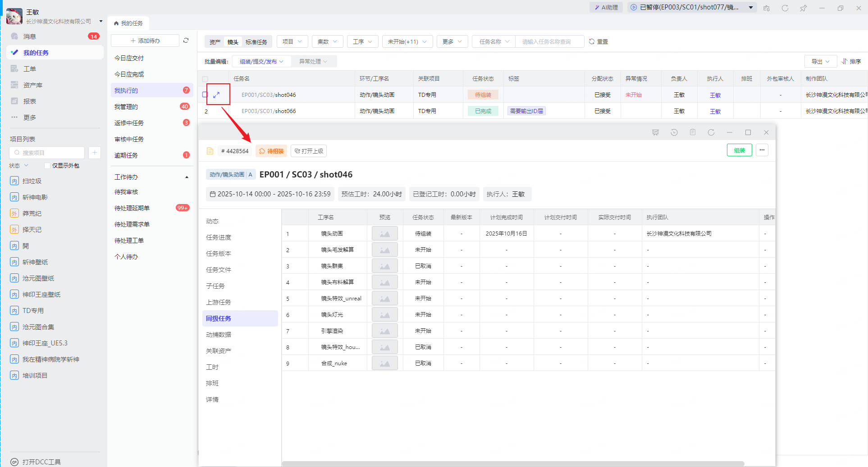
Task: Open the 项目 filter dropdown
Action: (292, 41)
